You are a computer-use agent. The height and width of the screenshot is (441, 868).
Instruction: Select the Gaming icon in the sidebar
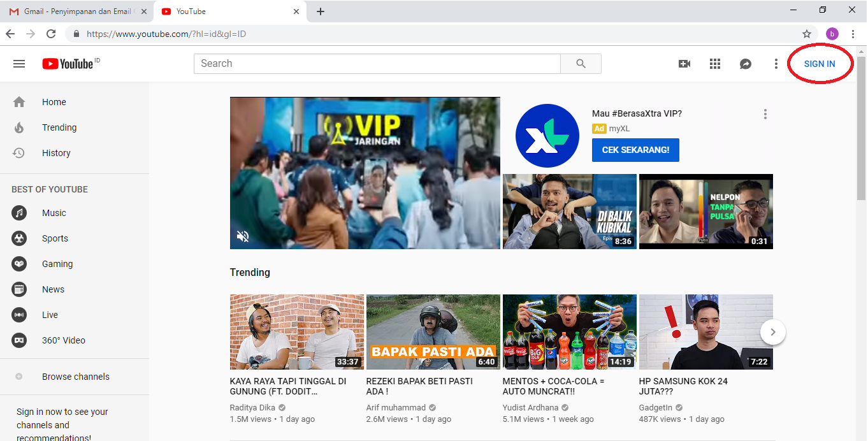[19, 264]
